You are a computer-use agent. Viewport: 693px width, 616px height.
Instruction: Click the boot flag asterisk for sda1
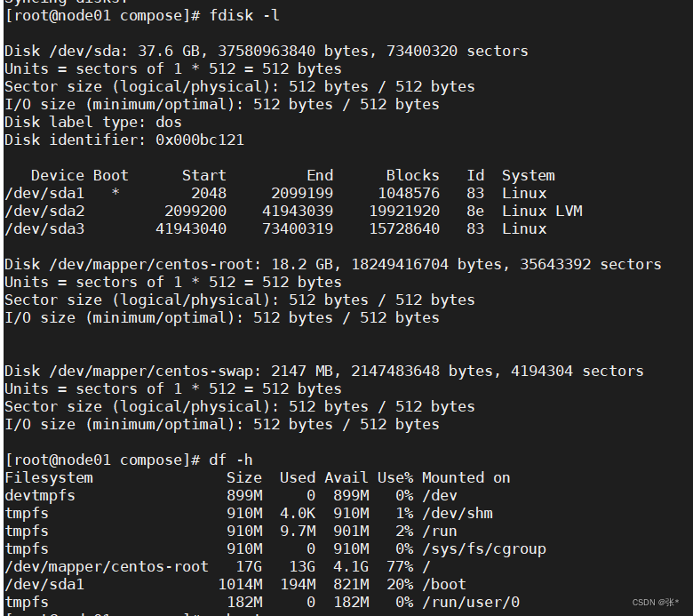(x=115, y=193)
